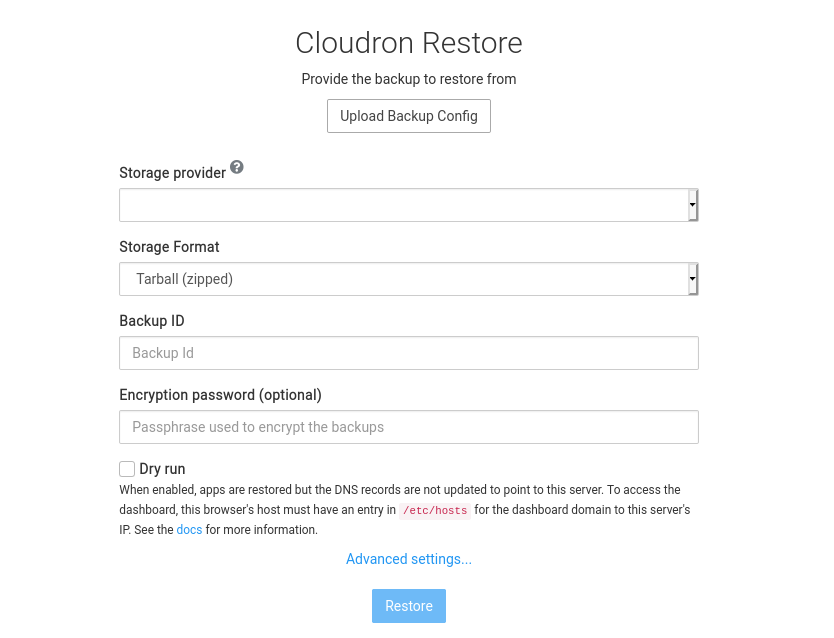Click the encryption passphrase input field
The image size is (834, 638).
coord(408,427)
